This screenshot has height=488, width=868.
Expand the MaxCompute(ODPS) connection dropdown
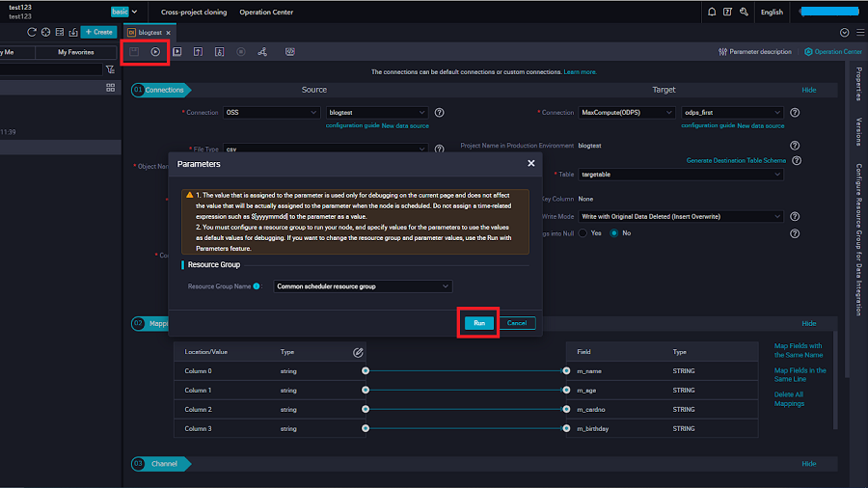[x=626, y=113]
